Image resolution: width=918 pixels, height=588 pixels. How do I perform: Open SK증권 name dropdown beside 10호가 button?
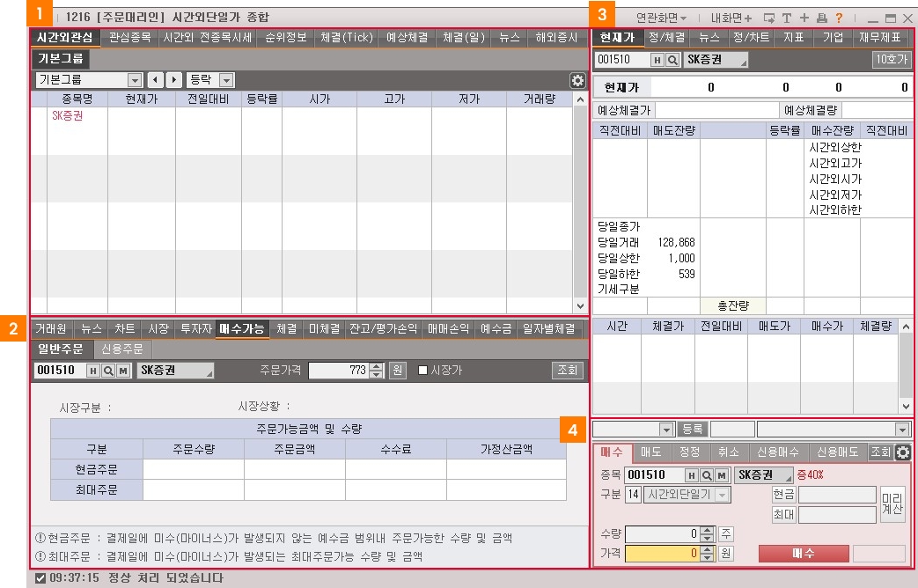pyautogui.click(x=716, y=60)
